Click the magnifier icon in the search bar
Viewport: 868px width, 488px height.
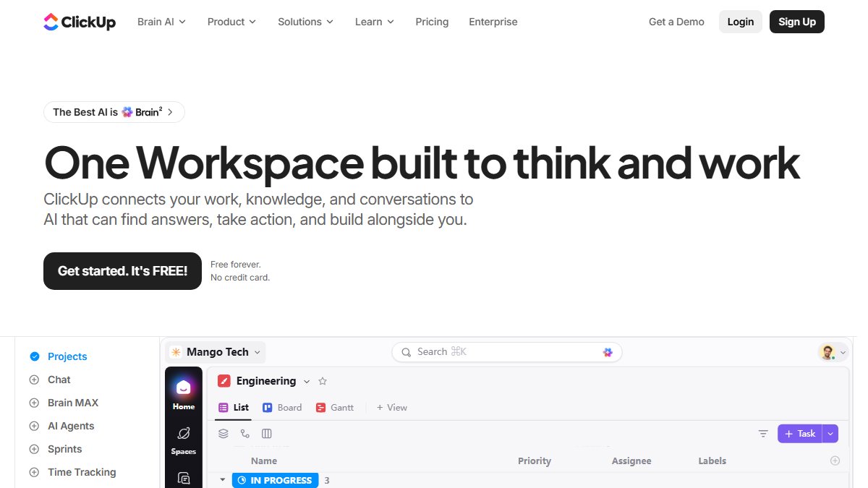pos(407,352)
